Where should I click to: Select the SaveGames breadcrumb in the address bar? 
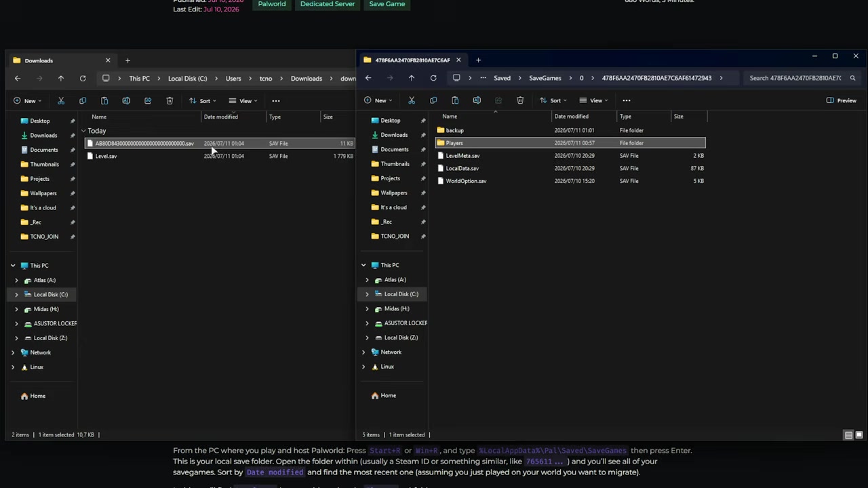(x=545, y=78)
